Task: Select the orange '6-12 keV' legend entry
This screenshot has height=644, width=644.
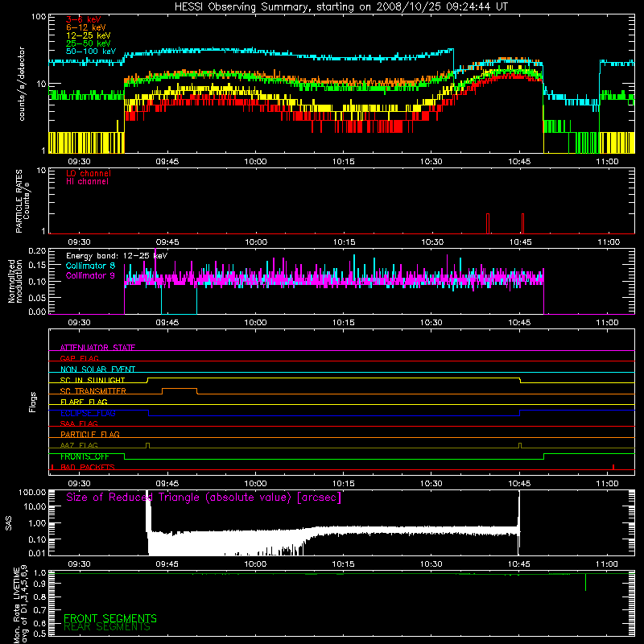Action: click(x=86, y=27)
